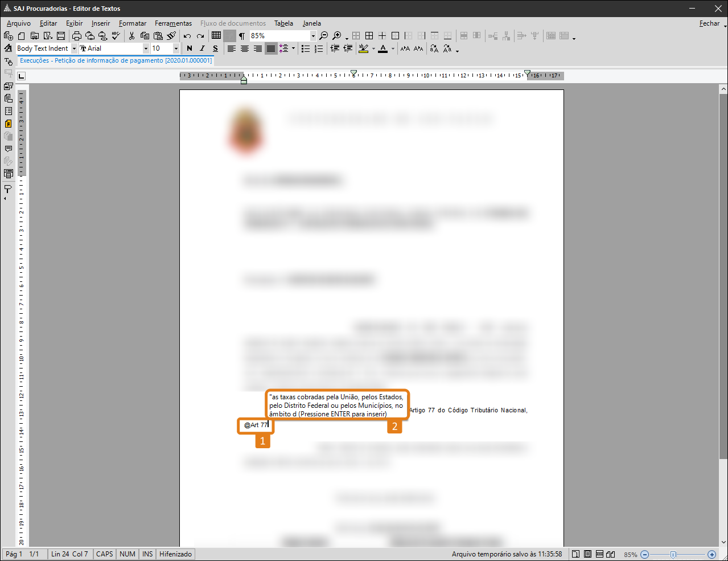Select the Execuções petition document tab
Viewport: 728px width, 561px height.
[x=116, y=60]
